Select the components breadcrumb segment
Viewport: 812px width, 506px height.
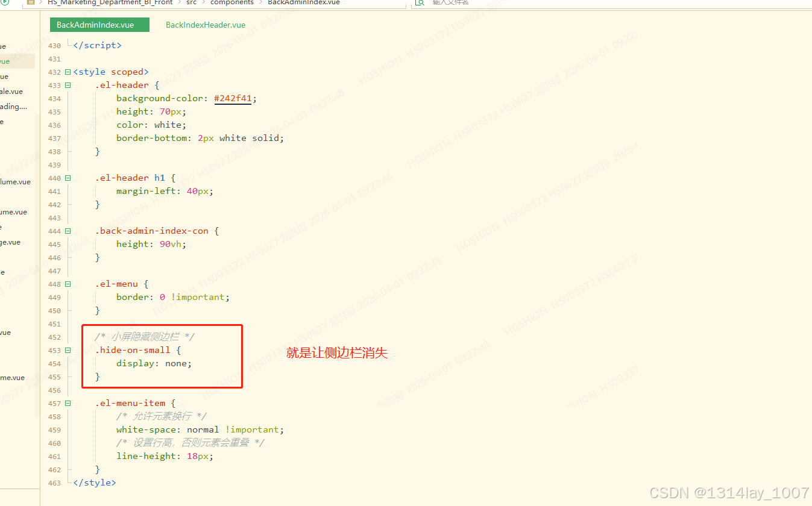click(x=232, y=3)
